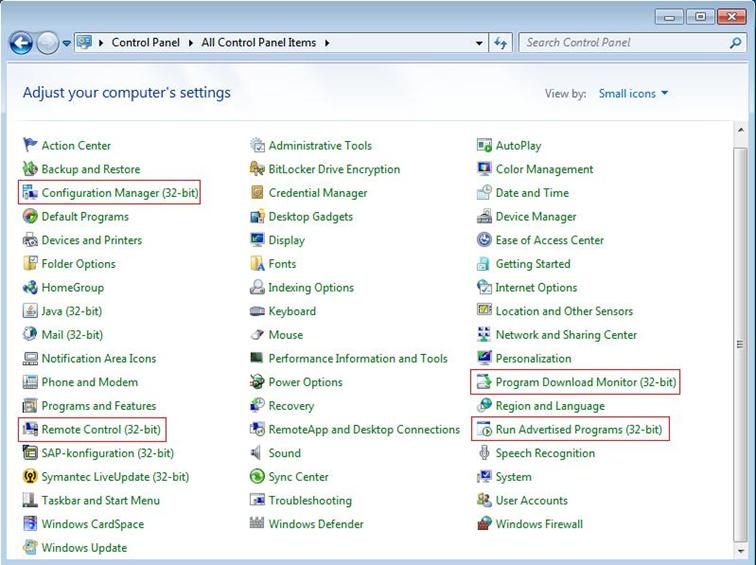Click the Color Management icon
756x565 pixels.
tap(484, 168)
